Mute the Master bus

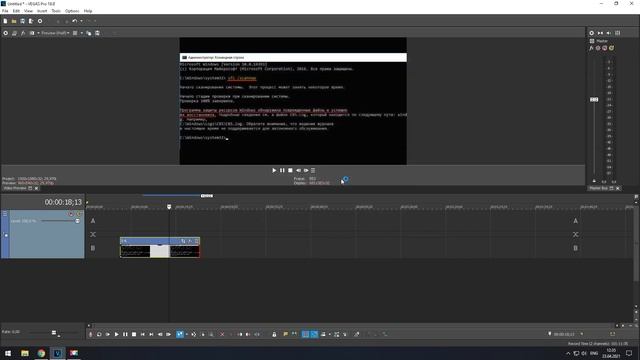coord(604,48)
